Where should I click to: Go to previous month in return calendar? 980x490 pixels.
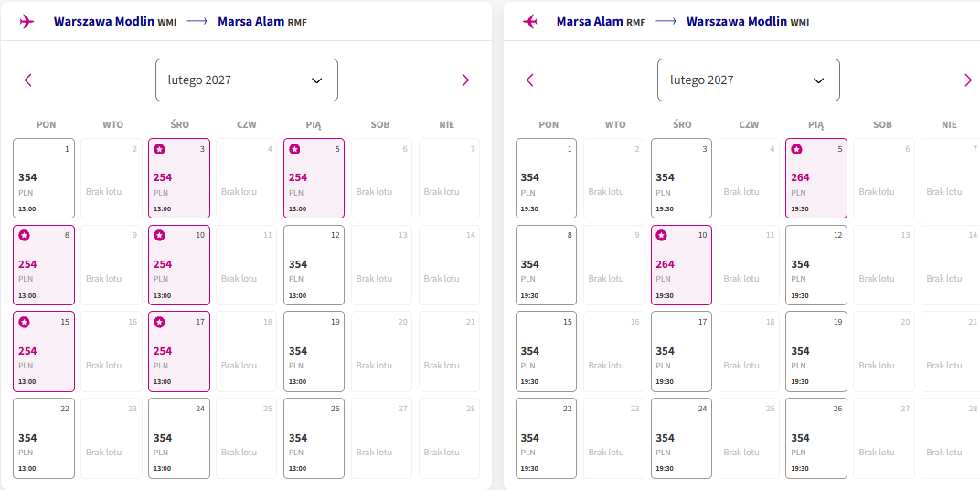530,80
